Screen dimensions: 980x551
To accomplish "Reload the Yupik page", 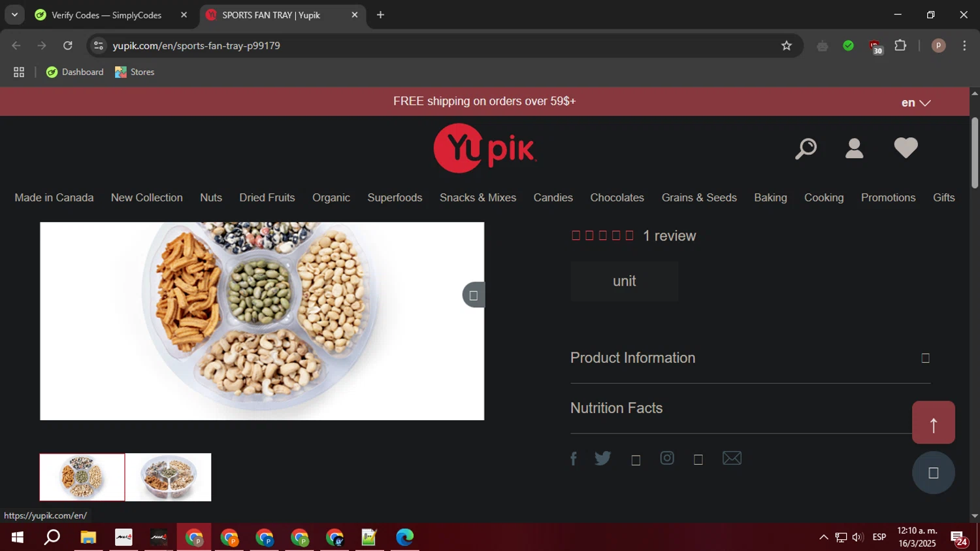I will tap(68, 46).
